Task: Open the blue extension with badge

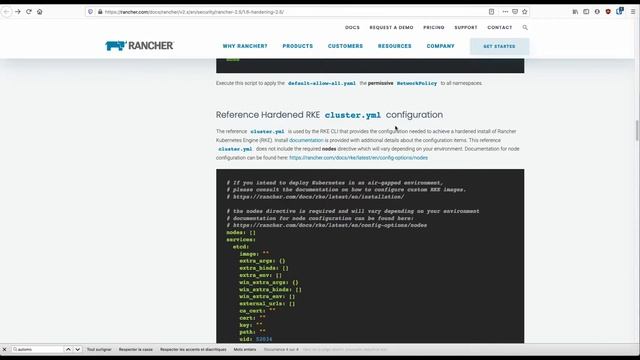Action: [620, 11]
